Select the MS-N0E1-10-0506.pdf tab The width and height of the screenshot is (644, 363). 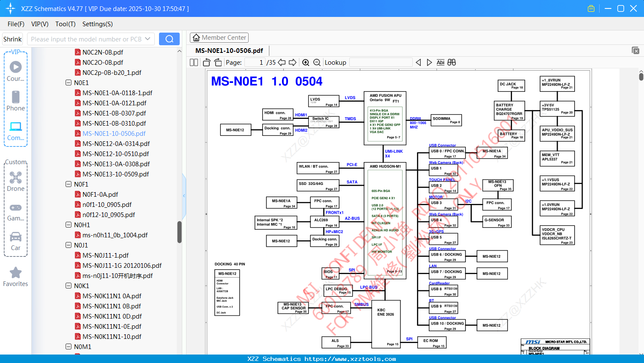tap(229, 50)
